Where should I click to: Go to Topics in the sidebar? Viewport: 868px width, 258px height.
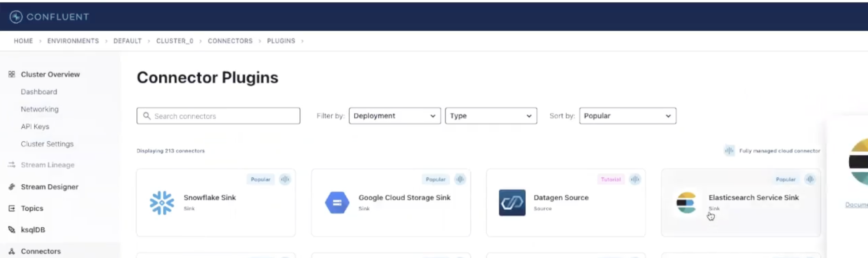pyautogui.click(x=32, y=208)
